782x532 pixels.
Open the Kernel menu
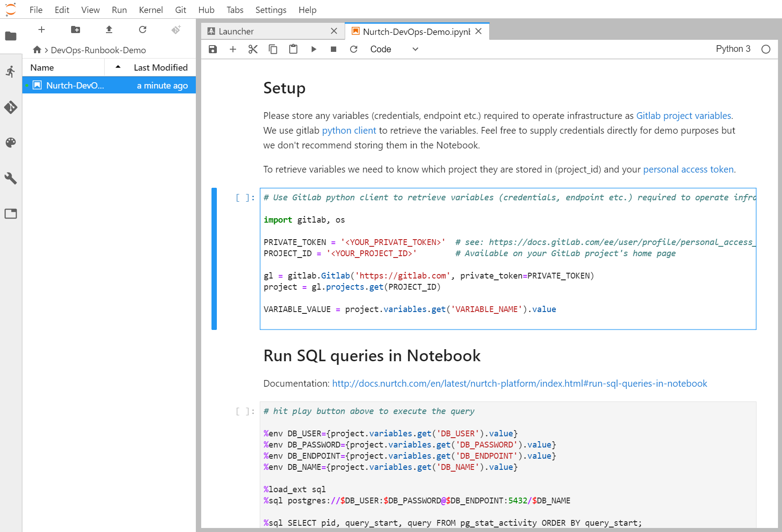[x=151, y=10]
